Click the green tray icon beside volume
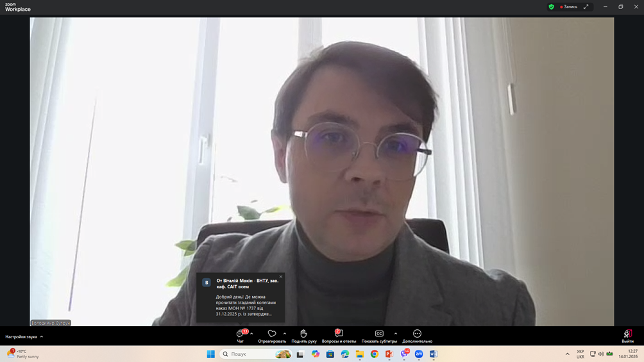 [x=610, y=354]
